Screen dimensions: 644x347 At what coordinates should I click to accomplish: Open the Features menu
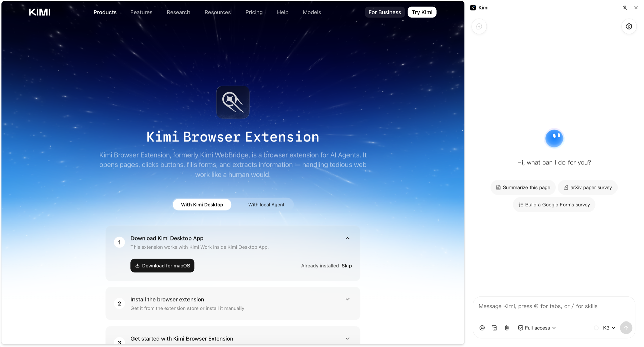(x=141, y=12)
